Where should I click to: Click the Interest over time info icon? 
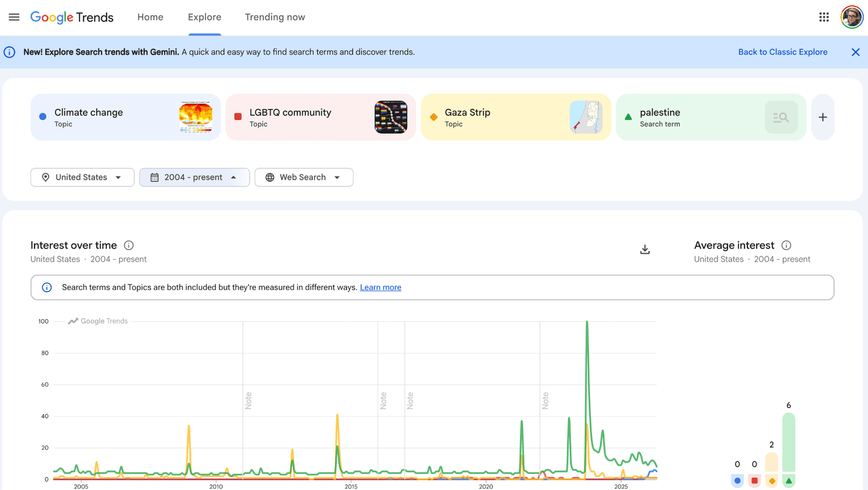(129, 245)
